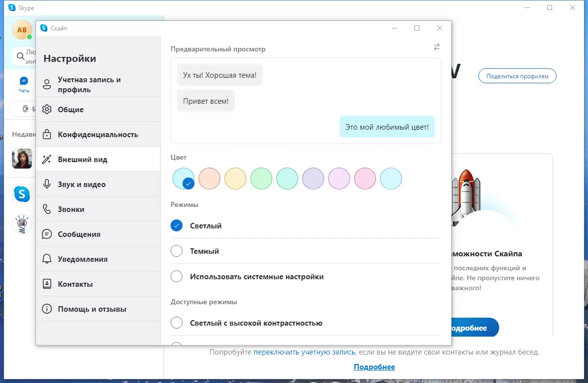Click the rocket illustration in main window
The image size is (588, 383).
pos(466,197)
